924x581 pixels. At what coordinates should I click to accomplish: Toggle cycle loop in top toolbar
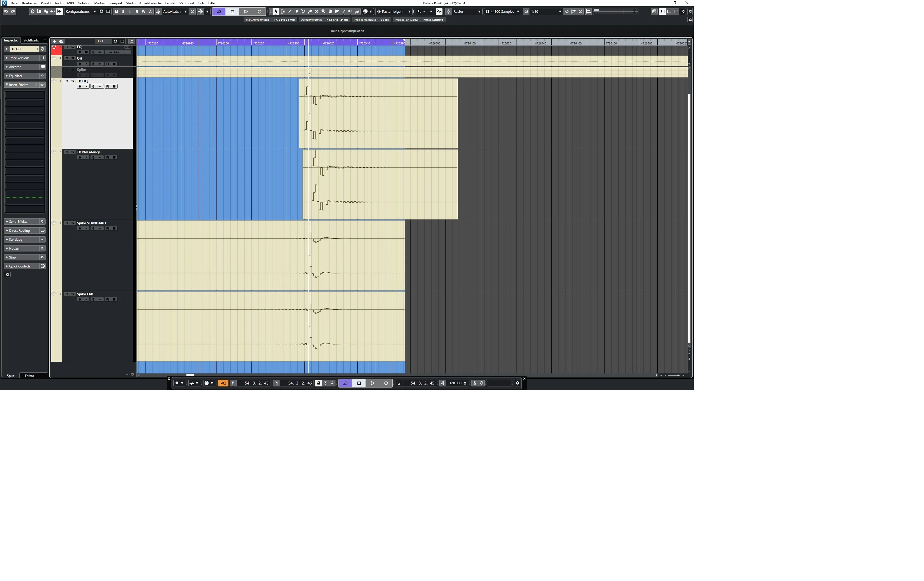pos(219,11)
